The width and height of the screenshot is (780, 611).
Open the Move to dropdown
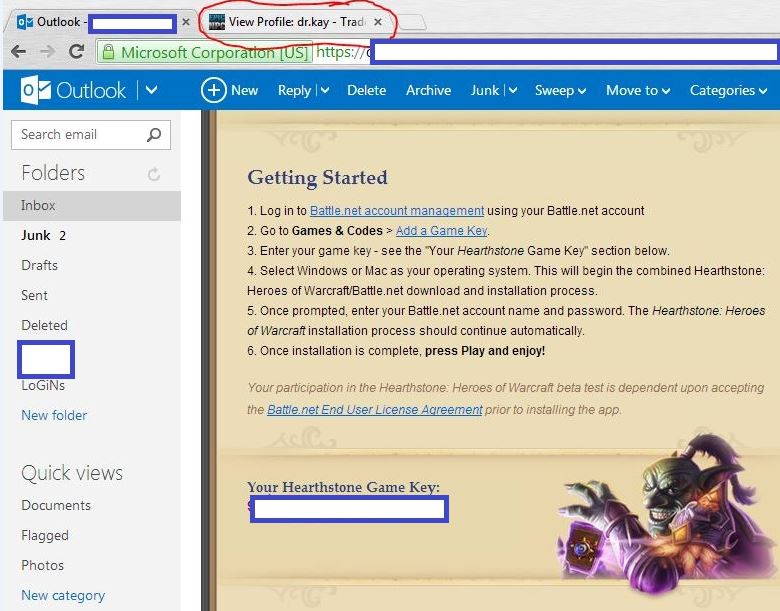tap(638, 91)
